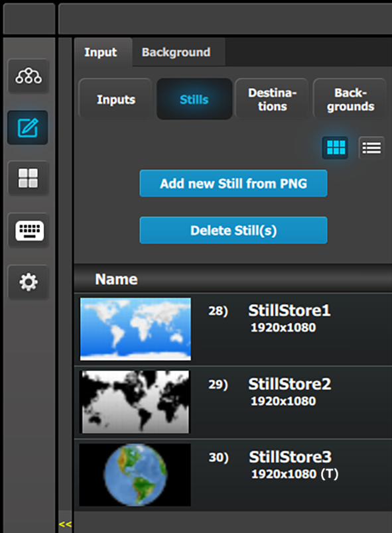Open the Inputs section

(x=116, y=99)
